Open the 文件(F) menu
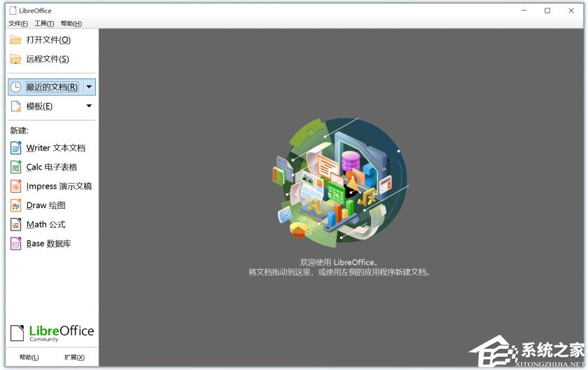 click(18, 24)
